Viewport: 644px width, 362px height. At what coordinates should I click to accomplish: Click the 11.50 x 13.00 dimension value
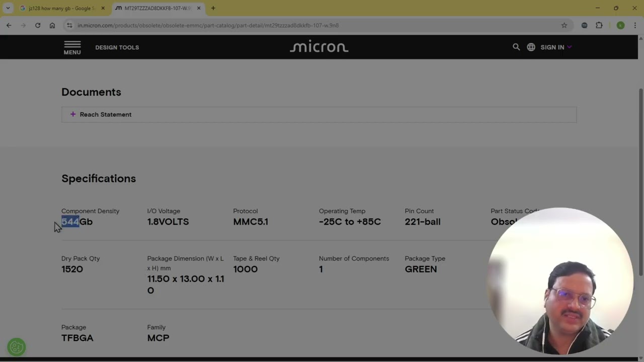point(186,285)
